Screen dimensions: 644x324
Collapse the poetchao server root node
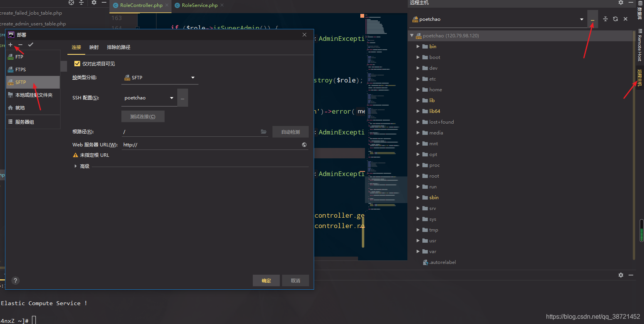click(412, 35)
